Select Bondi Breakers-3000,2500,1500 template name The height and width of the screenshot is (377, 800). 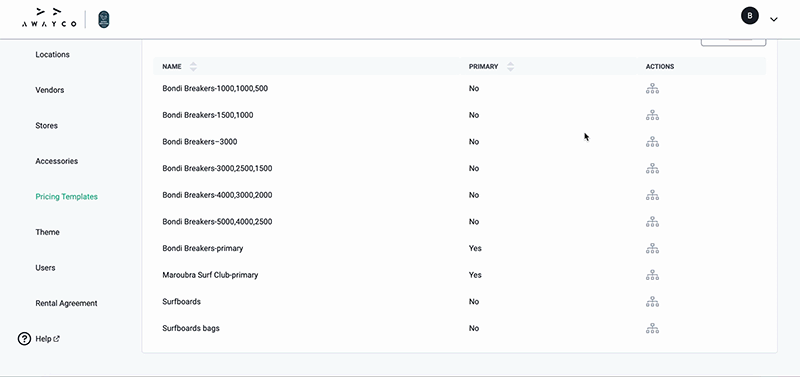217,168
